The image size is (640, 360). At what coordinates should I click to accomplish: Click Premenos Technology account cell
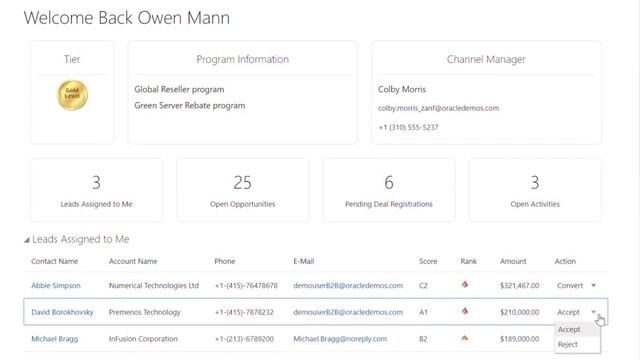[144, 312]
